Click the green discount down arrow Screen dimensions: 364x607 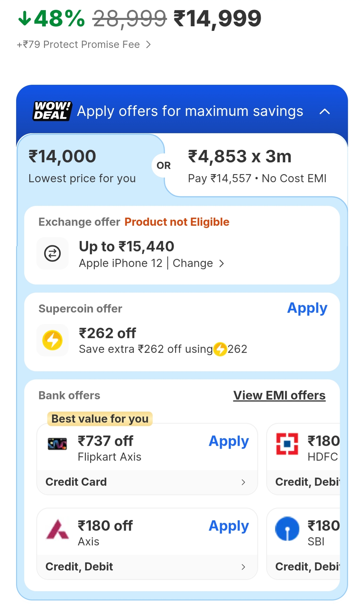click(24, 18)
